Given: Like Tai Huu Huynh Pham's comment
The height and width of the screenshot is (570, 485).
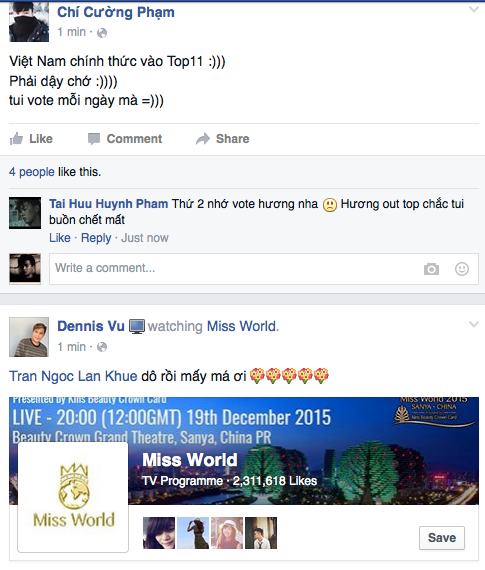Looking at the screenshot, I should 60,238.
